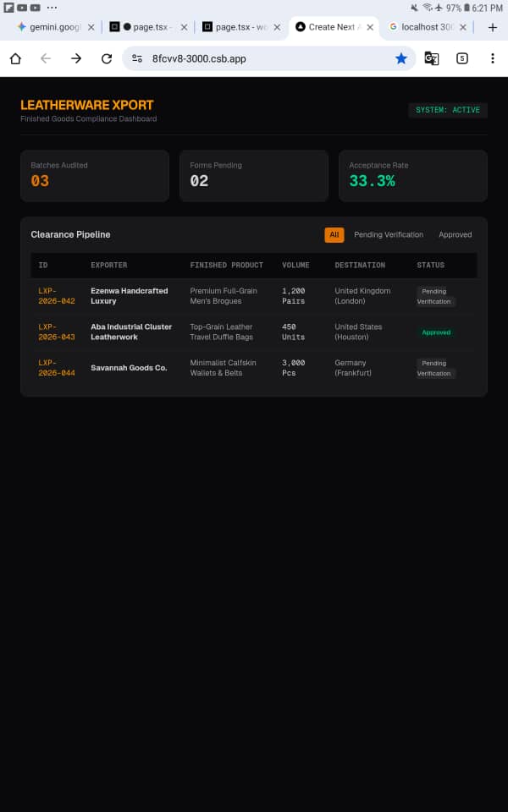The image size is (508, 812).
Task: Filter pipeline by Approved
Action: (456, 234)
